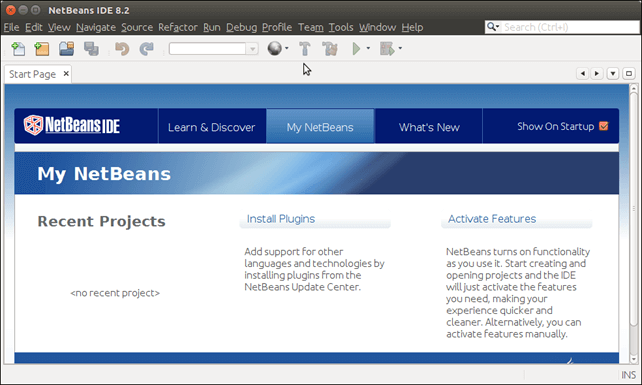
Task: Click the scrollbar up arrow
Action: tap(633, 88)
